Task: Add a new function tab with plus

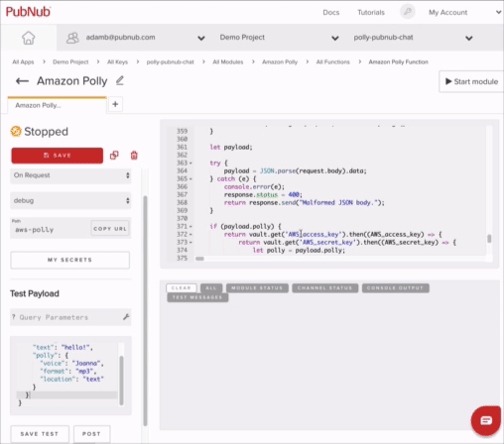Action: [115, 104]
